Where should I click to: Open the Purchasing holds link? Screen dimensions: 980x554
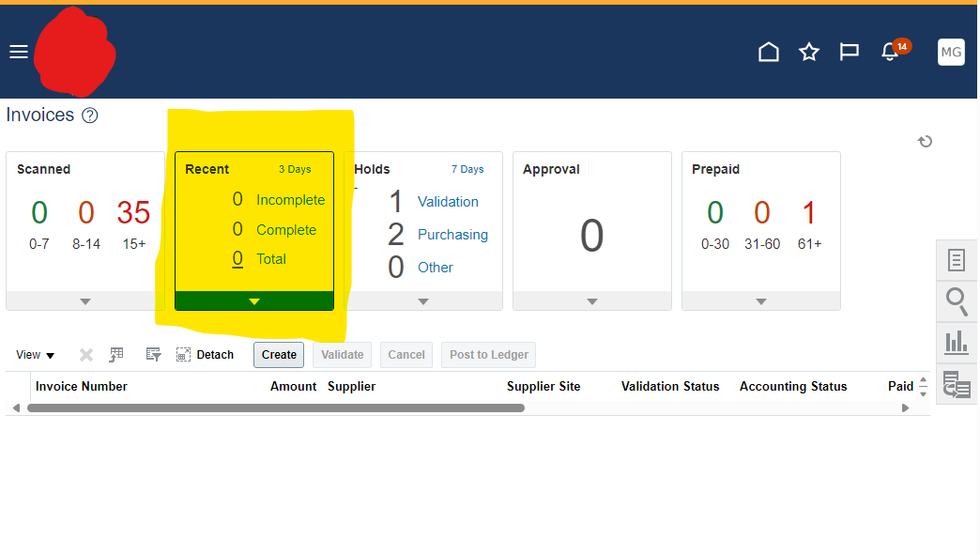click(452, 234)
